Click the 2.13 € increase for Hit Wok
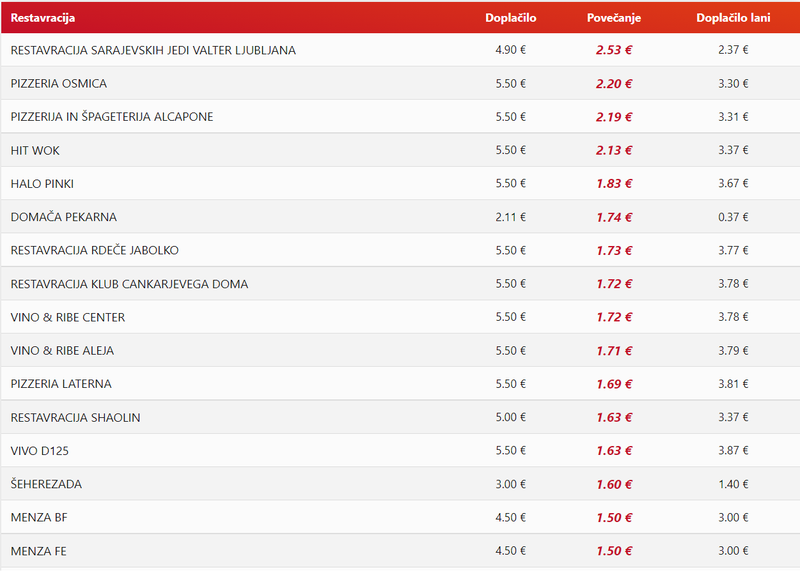The image size is (800, 577). coord(614,150)
